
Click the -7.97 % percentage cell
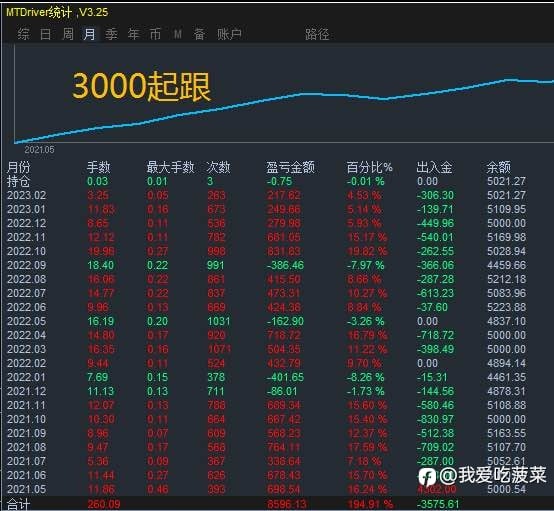pyautogui.click(x=365, y=265)
